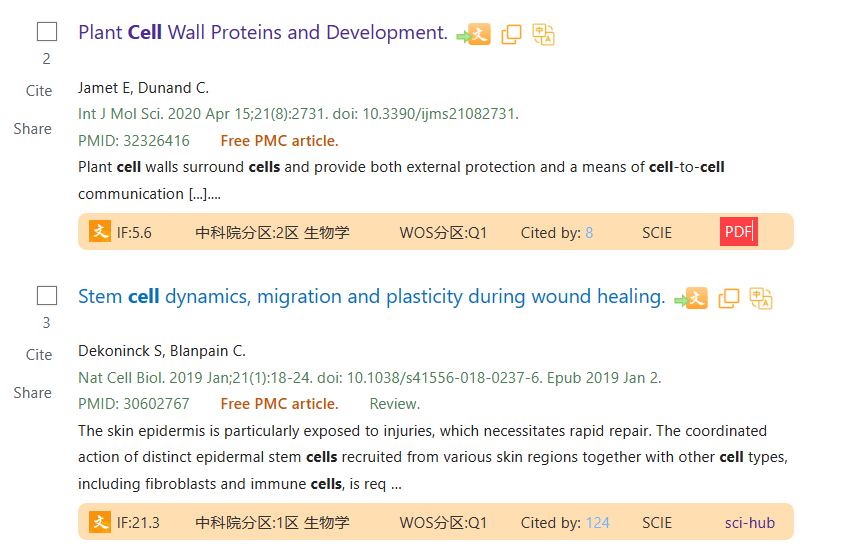Click the copy icon next to Stem cell dynamics title
868x553 pixels.
728,298
